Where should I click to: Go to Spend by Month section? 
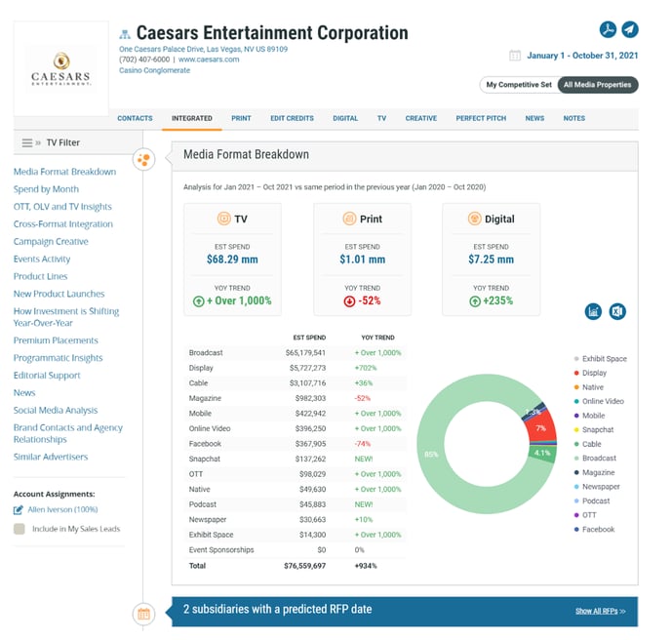point(46,189)
